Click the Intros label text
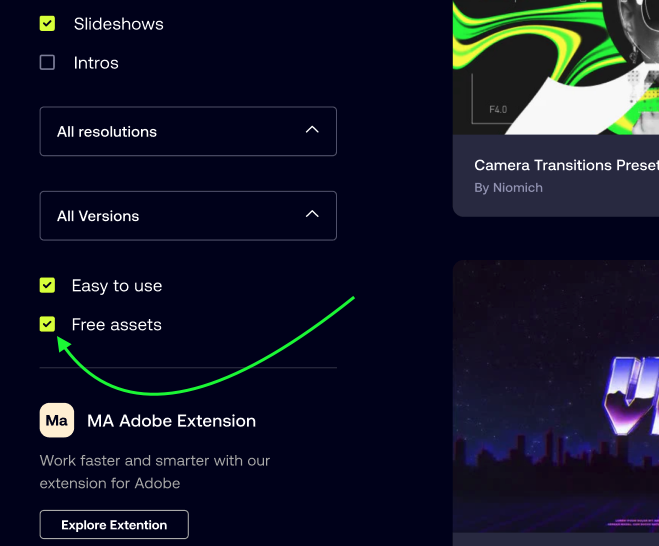Image resolution: width=659 pixels, height=546 pixels. (96, 63)
